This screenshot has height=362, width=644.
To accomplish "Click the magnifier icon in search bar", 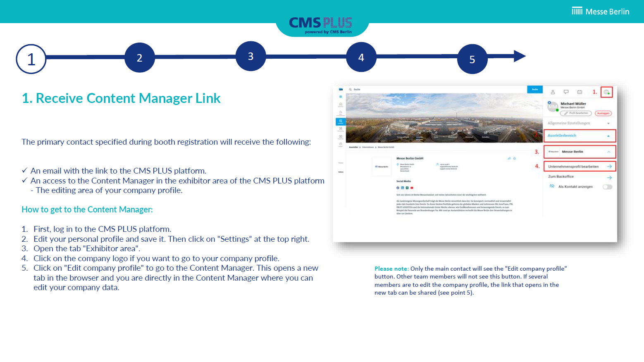I will pos(350,89).
